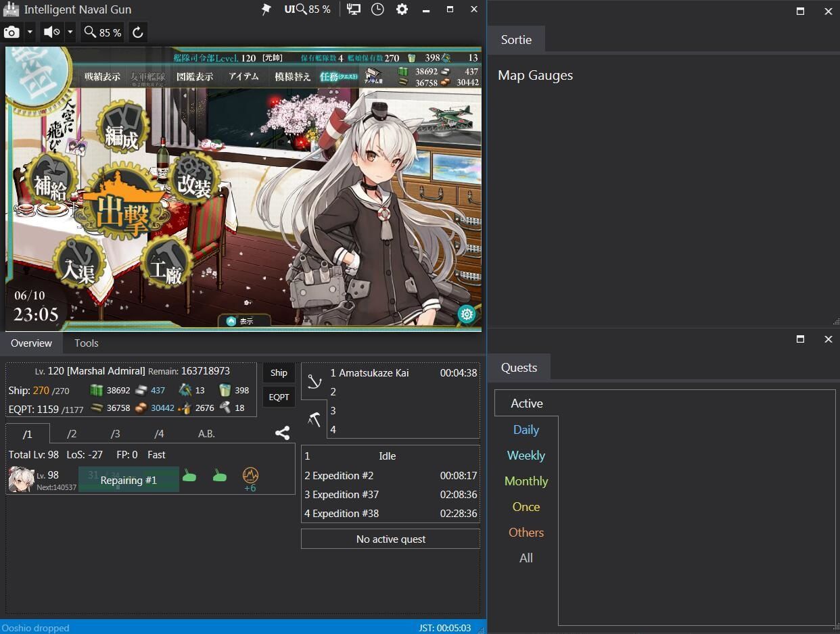
Task: Click the No active quest box
Action: 390,539
